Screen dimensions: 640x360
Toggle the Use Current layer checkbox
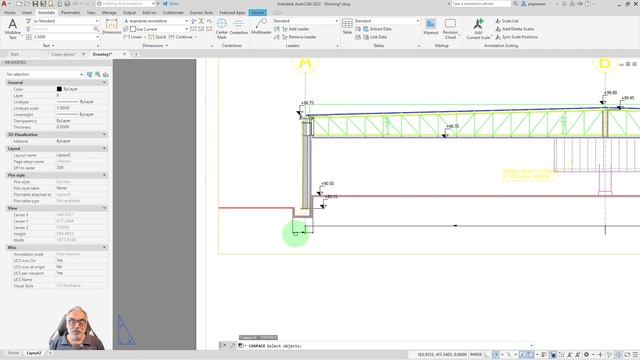[133, 29]
